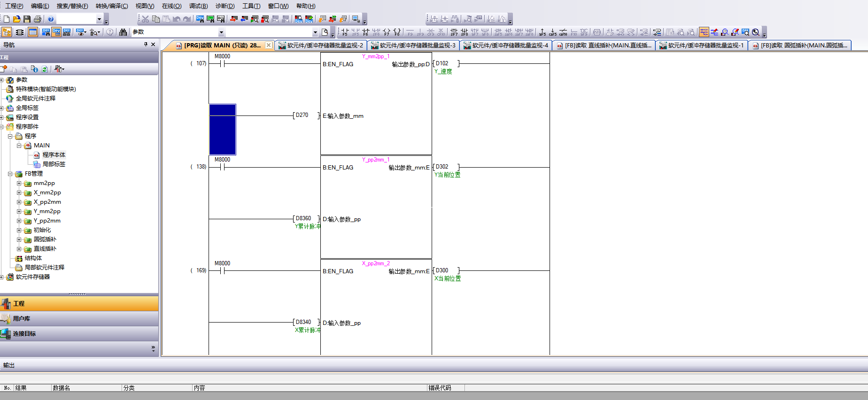Create a new project with New icon
Viewport: 868px width, 400px height.
(x=7, y=19)
